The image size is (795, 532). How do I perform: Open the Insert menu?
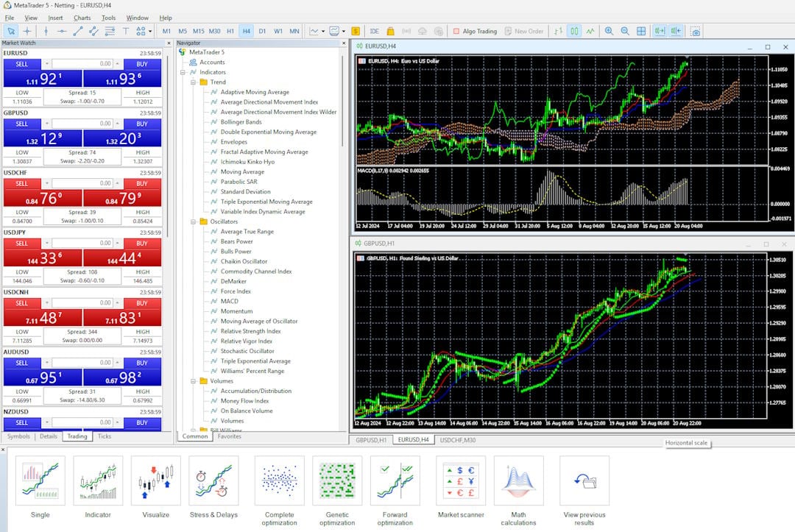tap(55, 18)
